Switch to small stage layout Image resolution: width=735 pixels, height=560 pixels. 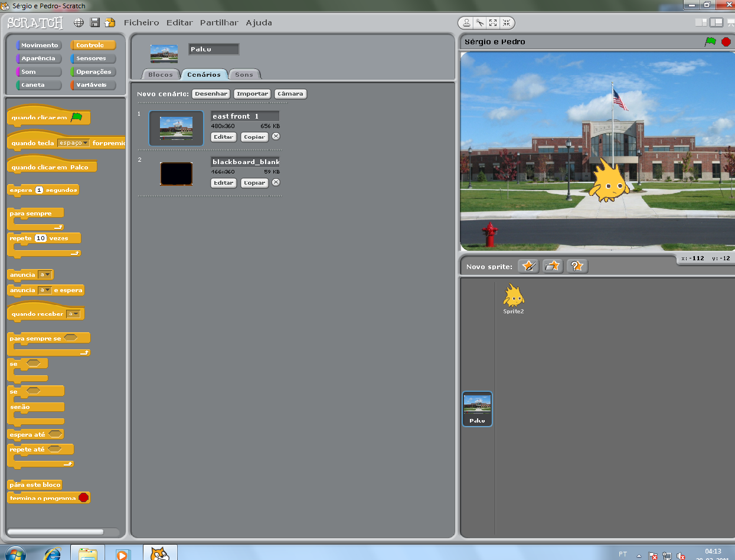click(x=701, y=22)
